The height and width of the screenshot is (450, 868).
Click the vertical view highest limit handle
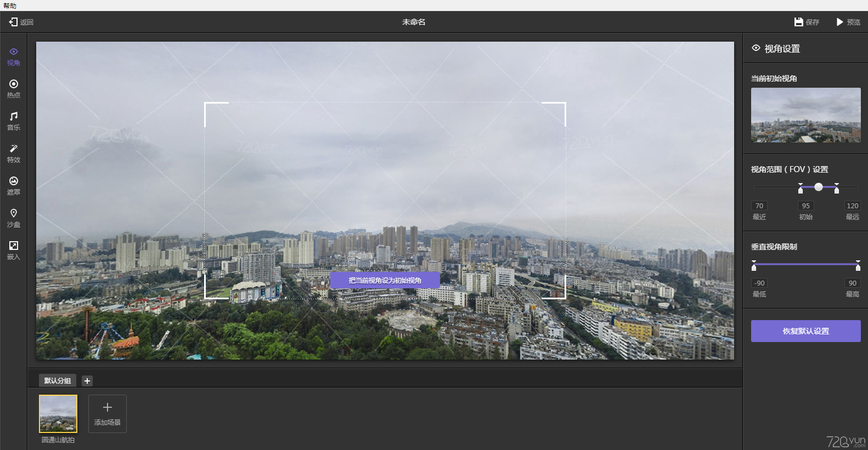pos(858,266)
